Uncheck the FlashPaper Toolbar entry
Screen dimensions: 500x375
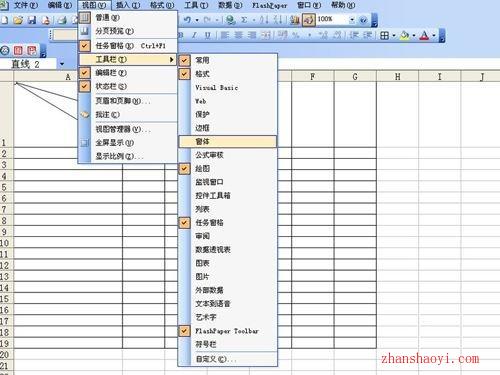coord(227,331)
